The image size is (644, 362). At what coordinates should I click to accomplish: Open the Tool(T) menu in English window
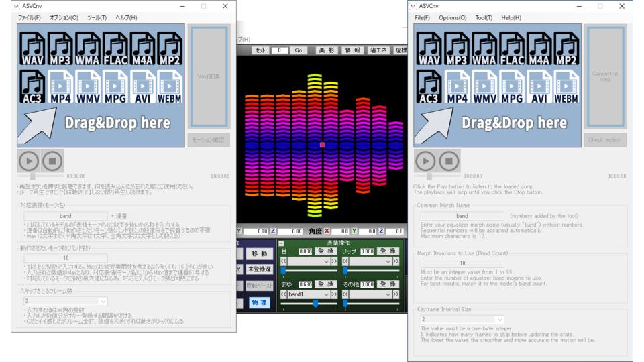pos(484,17)
